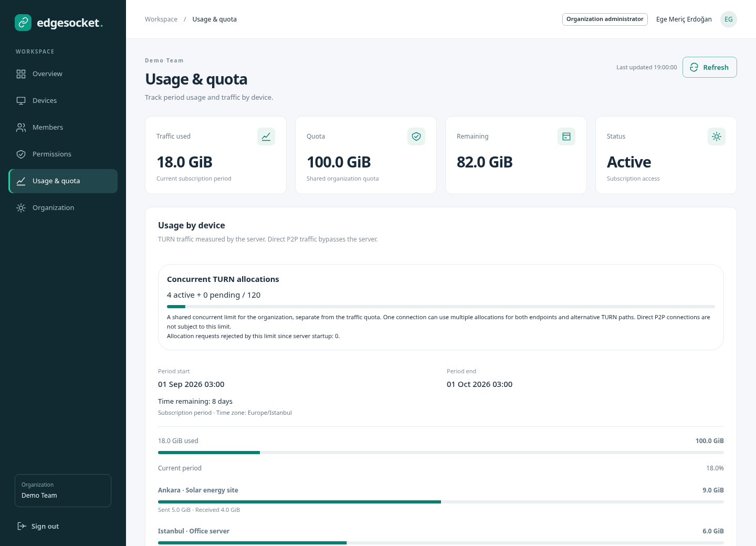Click the Remaining card icon
This screenshot has height=546, width=756.
(x=566, y=136)
